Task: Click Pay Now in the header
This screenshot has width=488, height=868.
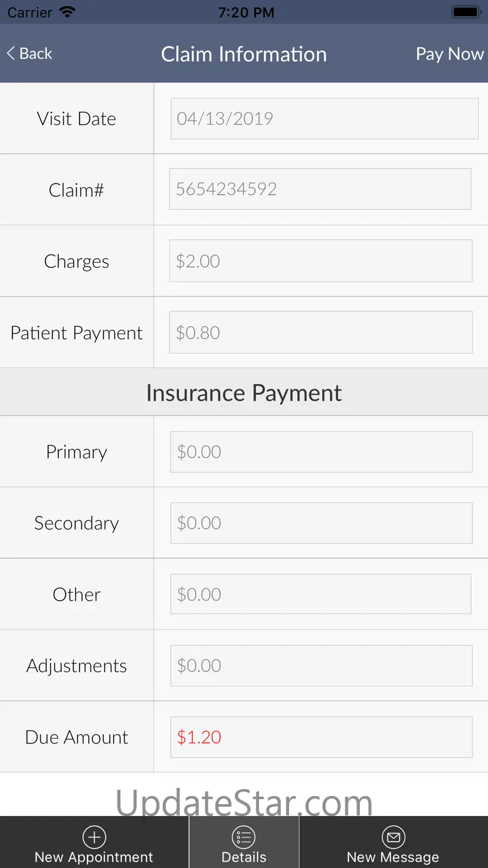Action: click(x=450, y=54)
